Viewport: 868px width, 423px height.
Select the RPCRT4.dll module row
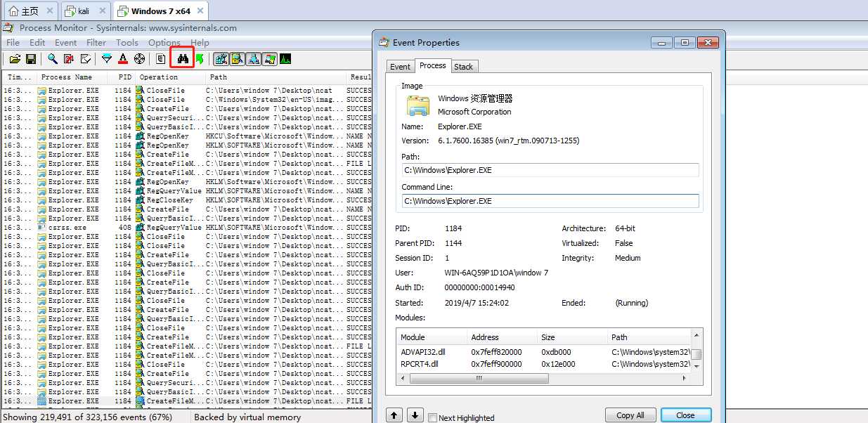543,364
